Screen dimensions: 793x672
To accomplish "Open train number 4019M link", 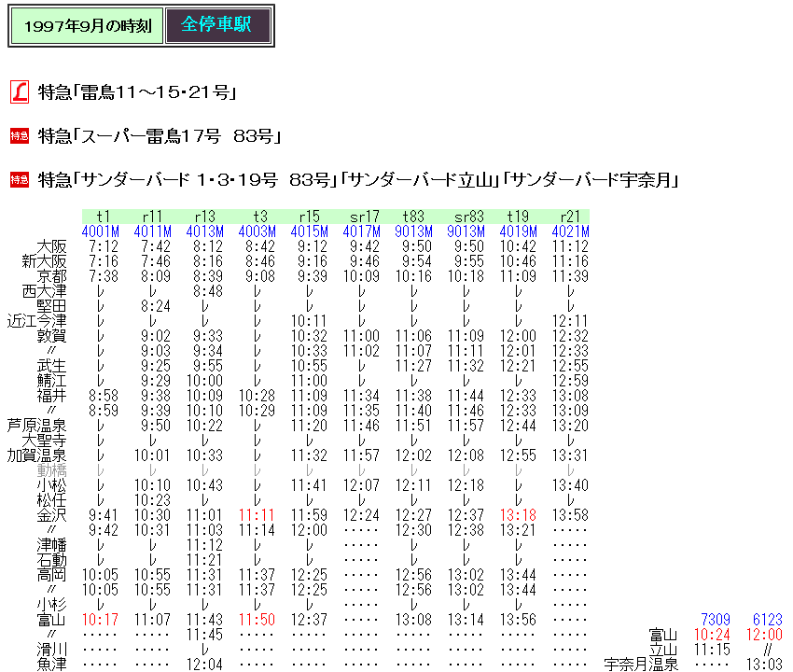I will click(x=518, y=231).
